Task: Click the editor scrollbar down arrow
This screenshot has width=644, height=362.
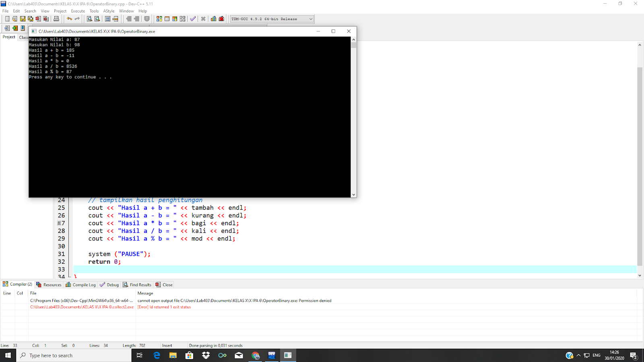Action: [x=640, y=276]
